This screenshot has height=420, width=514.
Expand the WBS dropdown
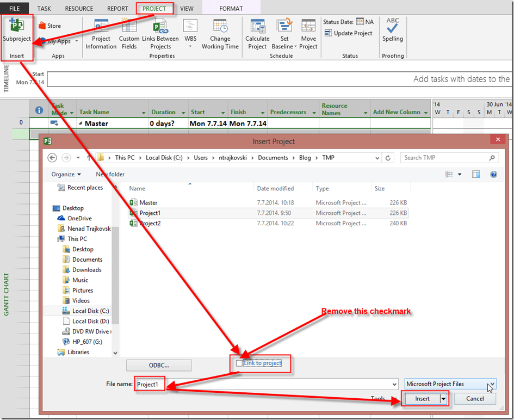point(190,46)
